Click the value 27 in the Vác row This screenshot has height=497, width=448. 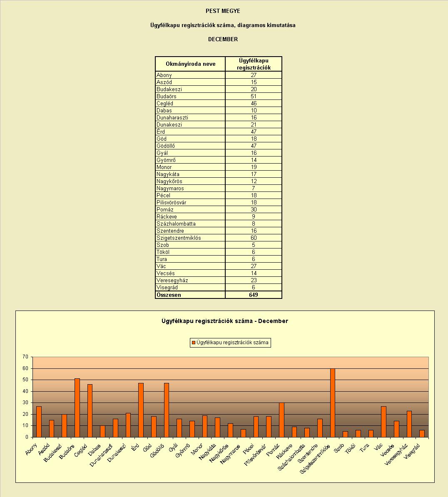[254, 266]
